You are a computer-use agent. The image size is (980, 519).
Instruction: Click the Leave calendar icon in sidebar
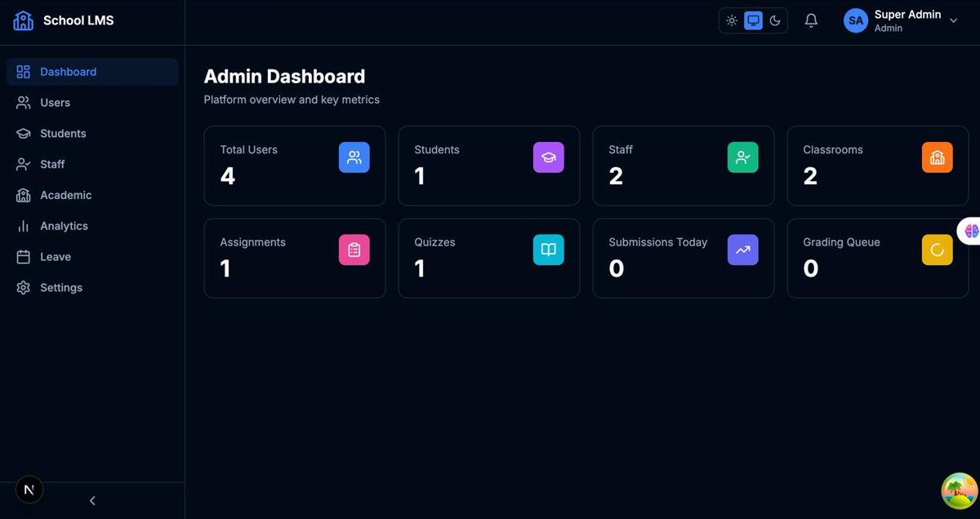[x=24, y=257]
